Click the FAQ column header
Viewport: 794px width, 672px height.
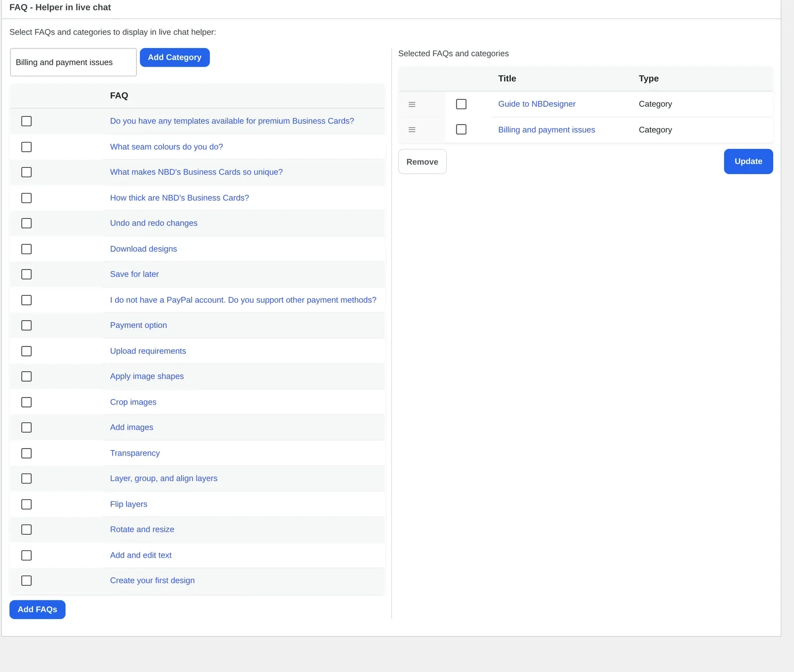(x=119, y=96)
